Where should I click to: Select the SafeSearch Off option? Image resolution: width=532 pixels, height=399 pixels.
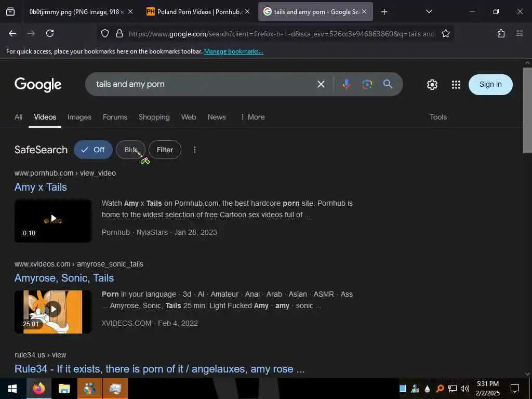[x=93, y=150]
